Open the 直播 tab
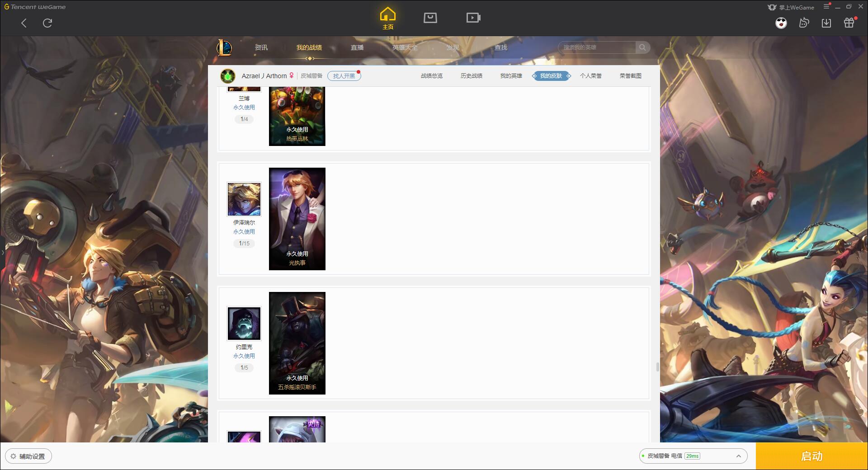The image size is (868, 470). [357, 47]
